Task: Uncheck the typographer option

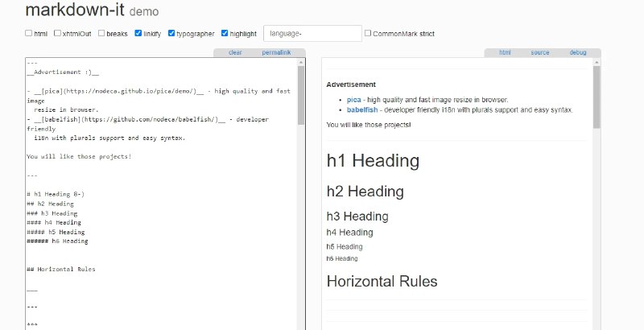Action: tap(171, 34)
